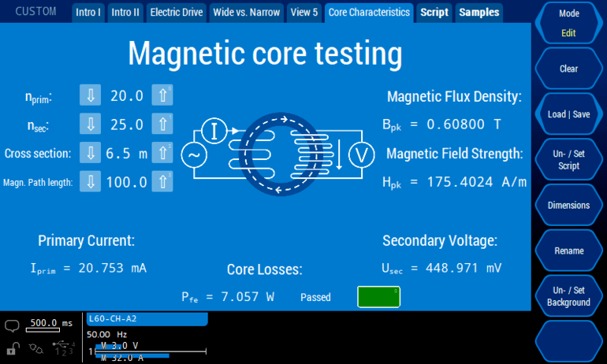
Task: Increase the n_prim value with up arrow
Action: point(162,95)
